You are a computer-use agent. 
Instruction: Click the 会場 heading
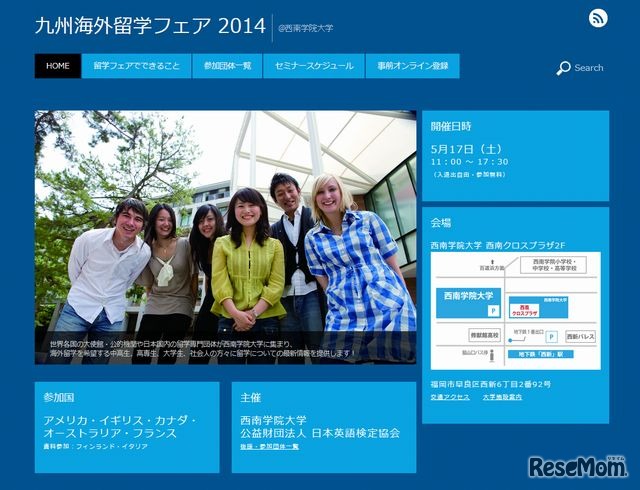(441, 223)
